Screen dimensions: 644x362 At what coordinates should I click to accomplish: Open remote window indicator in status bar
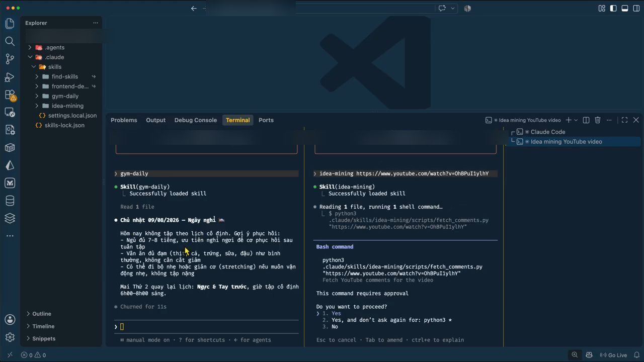(10, 355)
